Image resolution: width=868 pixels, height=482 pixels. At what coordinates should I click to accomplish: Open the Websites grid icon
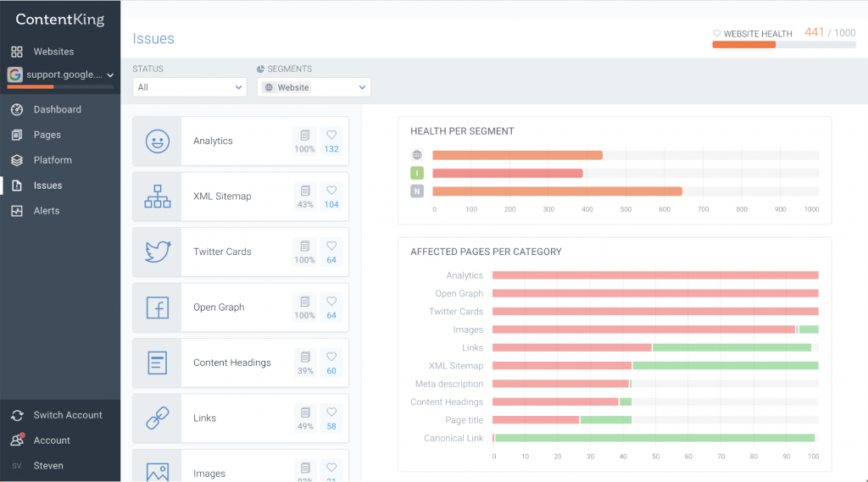pos(17,52)
